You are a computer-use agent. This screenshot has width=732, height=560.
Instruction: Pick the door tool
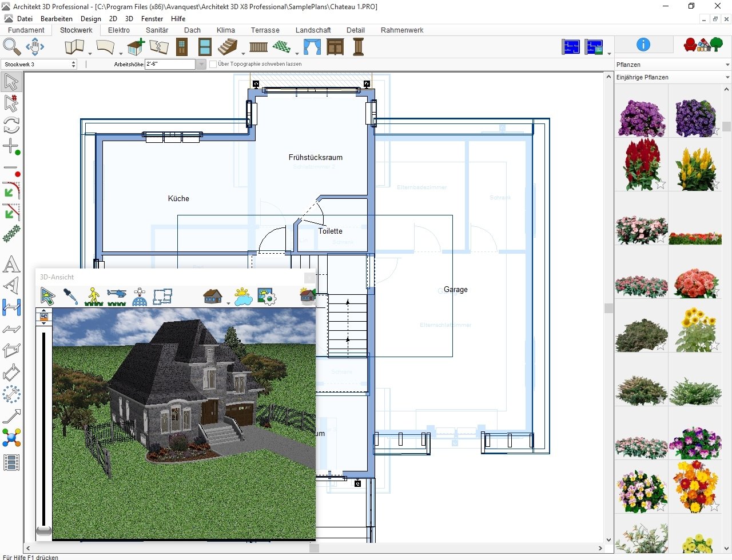[182, 47]
